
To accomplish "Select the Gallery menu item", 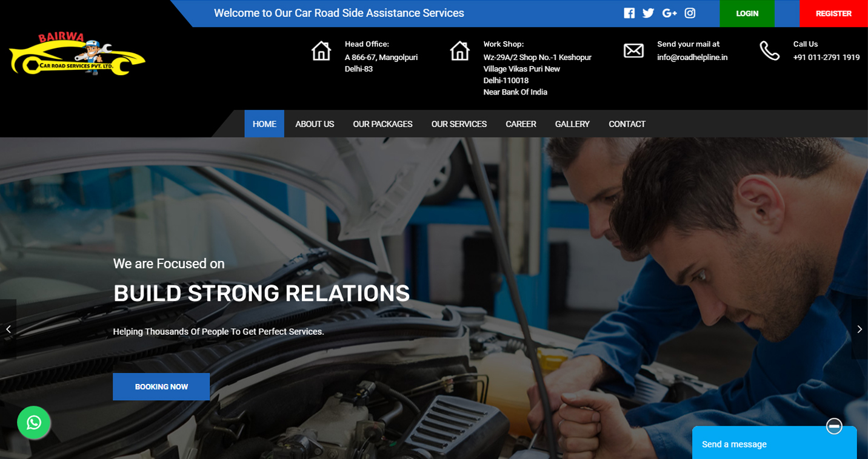I will click(x=572, y=124).
